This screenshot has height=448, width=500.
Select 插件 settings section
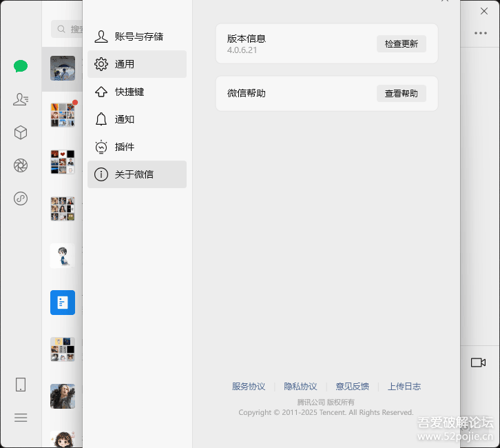(137, 147)
